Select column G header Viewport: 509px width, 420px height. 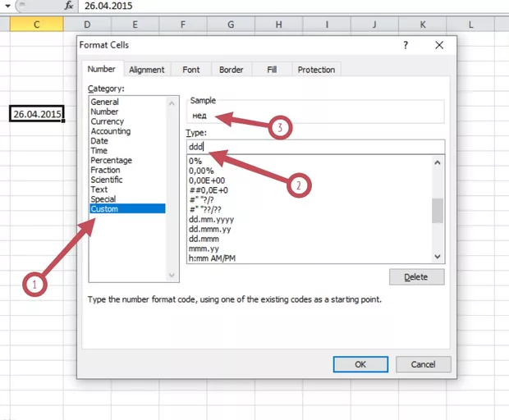click(x=231, y=25)
